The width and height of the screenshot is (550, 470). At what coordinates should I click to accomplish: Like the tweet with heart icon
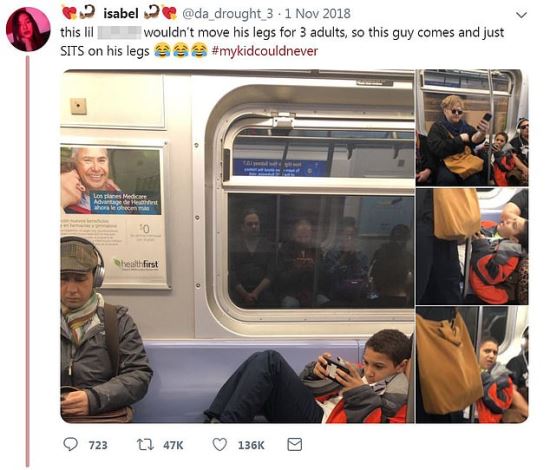click(x=220, y=445)
